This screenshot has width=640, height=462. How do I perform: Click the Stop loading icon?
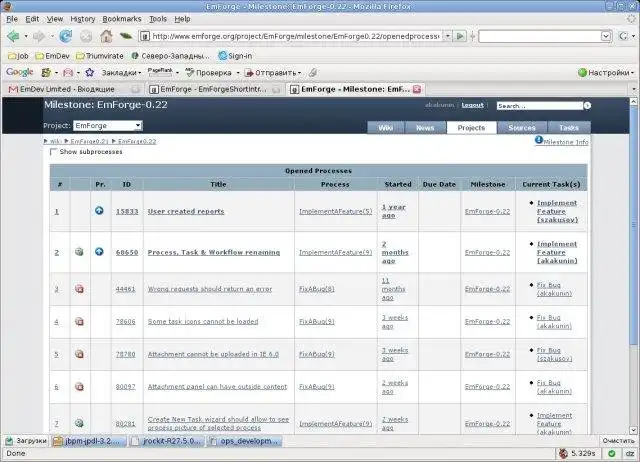click(x=86, y=37)
